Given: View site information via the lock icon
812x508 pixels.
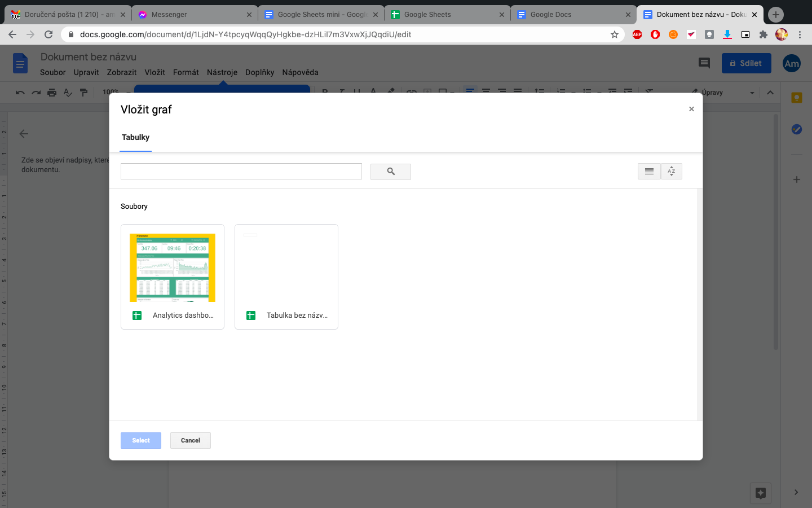Looking at the screenshot, I should click(x=71, y=34).
